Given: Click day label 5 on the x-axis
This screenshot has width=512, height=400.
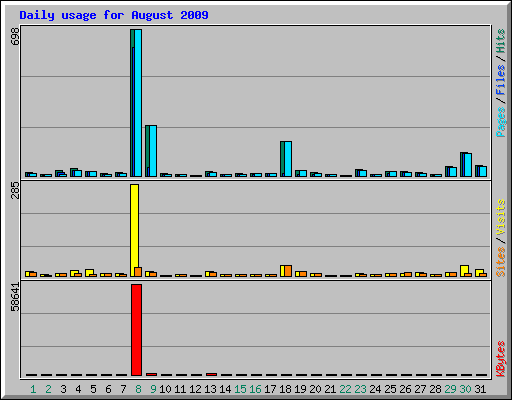Looking at the screenshot, I should [93, 389].
